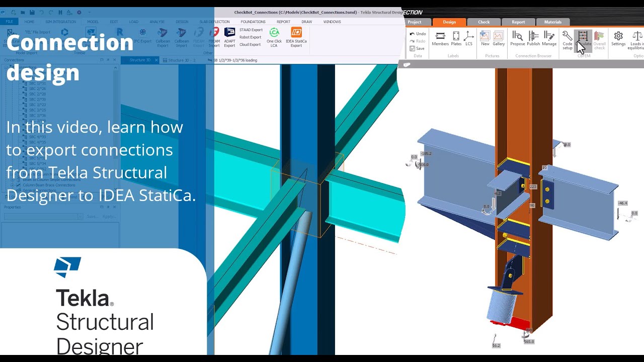Viewport: 644px width, 362px height.
Task: Click the IDEA StatiCa Export icon
Action: pos(296,33)
